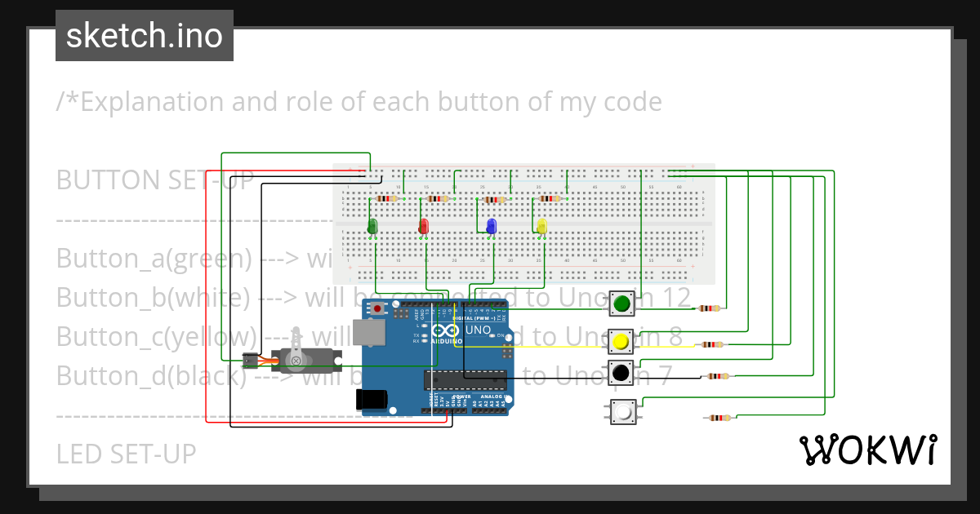Select the blue LED on the breadboard

pos(492,226)
